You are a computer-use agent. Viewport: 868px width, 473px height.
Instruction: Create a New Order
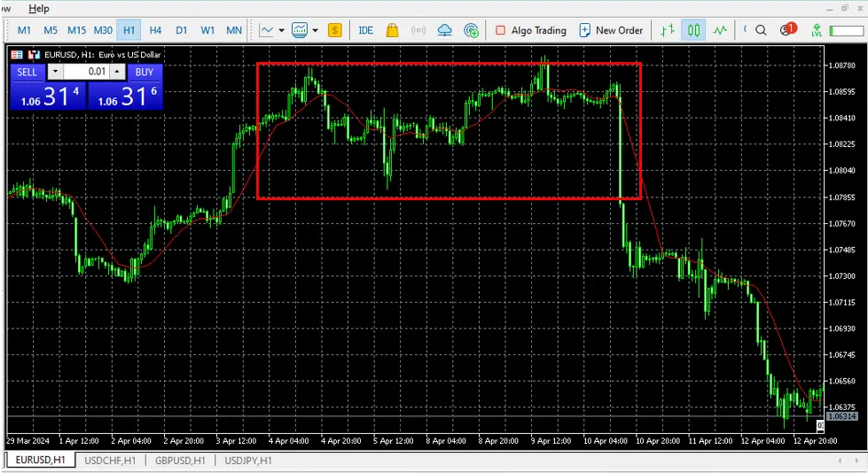pyautogui.click(x=611, y=30)
